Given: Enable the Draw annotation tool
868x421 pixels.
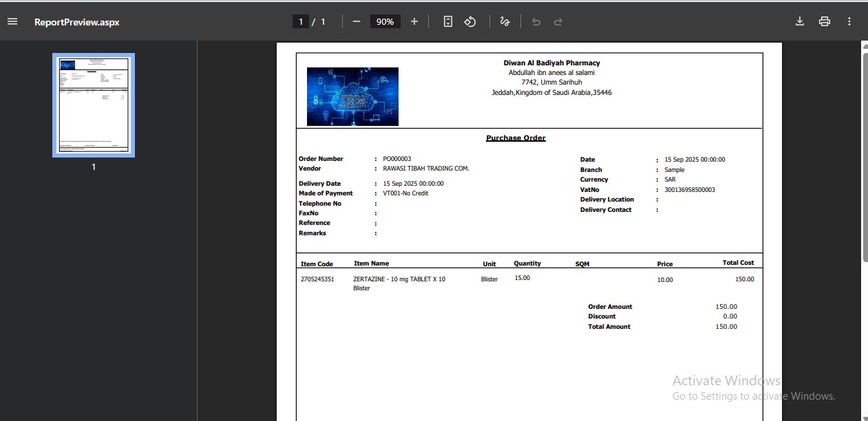Looking at the screenshot, I should point(505,21).
